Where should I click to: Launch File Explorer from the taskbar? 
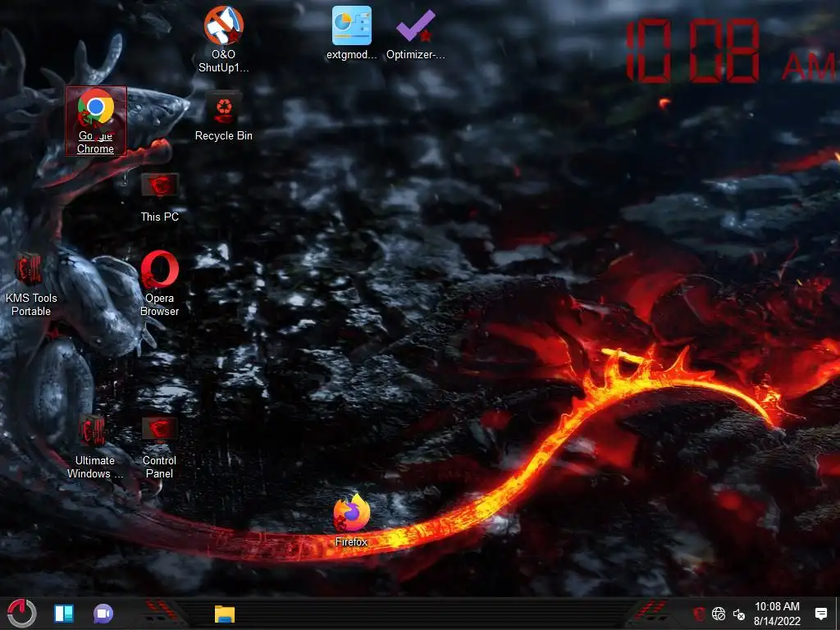click(225, 614)
